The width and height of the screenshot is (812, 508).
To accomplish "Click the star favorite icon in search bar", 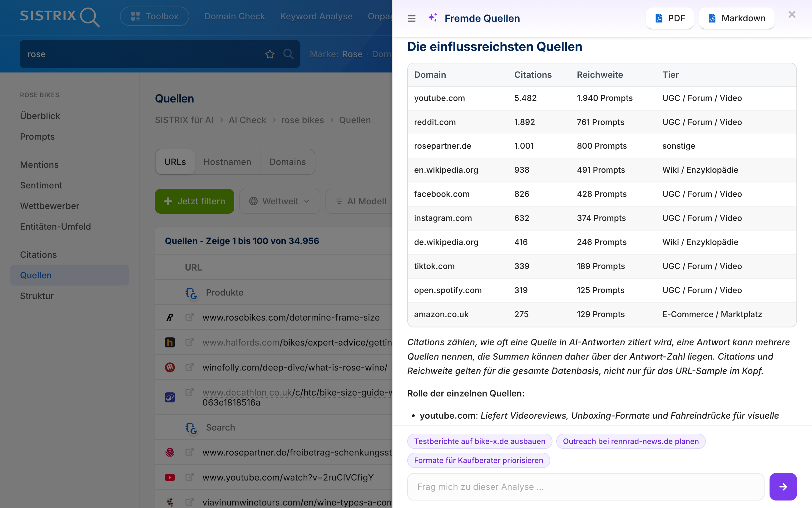I will tap(270, 54).
